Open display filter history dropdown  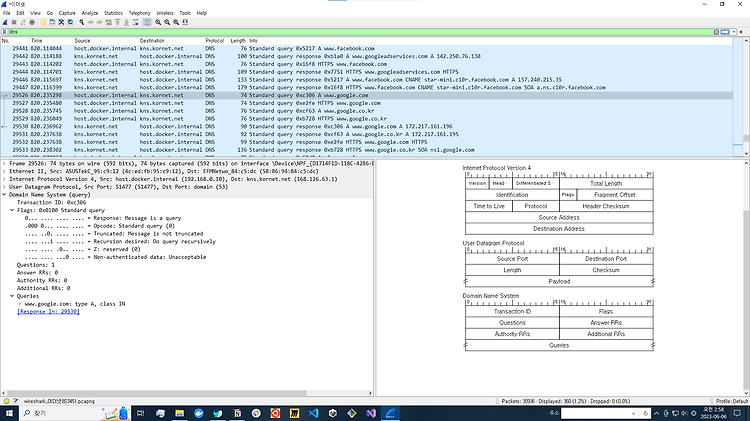tap(734, 32)
